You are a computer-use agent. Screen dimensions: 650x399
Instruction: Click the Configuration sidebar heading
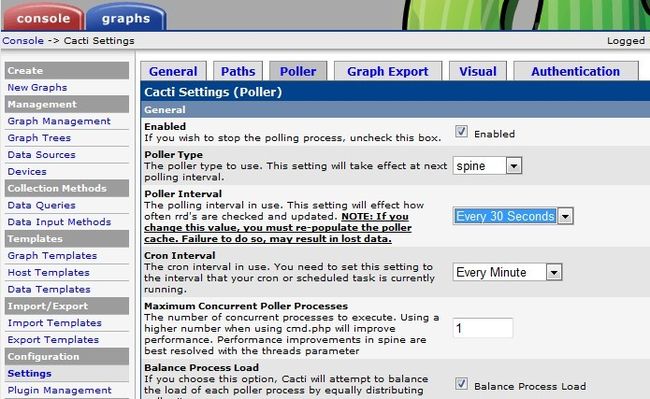tap(67, 356)
